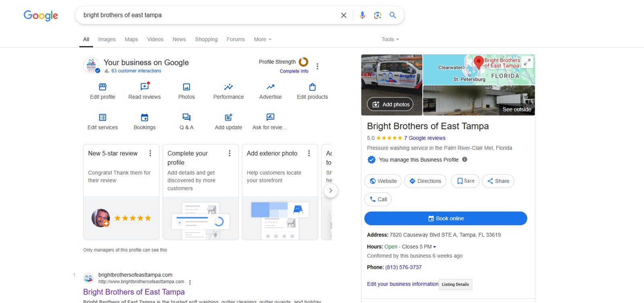Click the business profile logo avatar

(91, 65)
